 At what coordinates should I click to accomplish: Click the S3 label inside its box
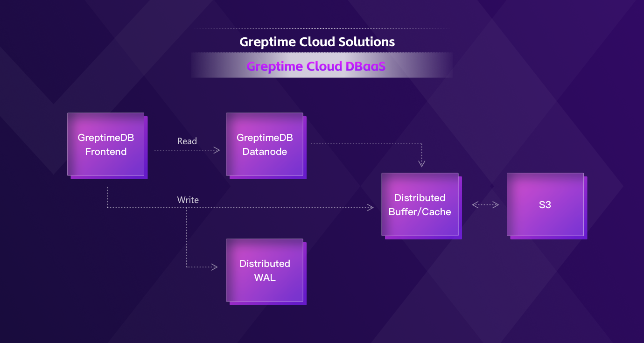(545, 205)
